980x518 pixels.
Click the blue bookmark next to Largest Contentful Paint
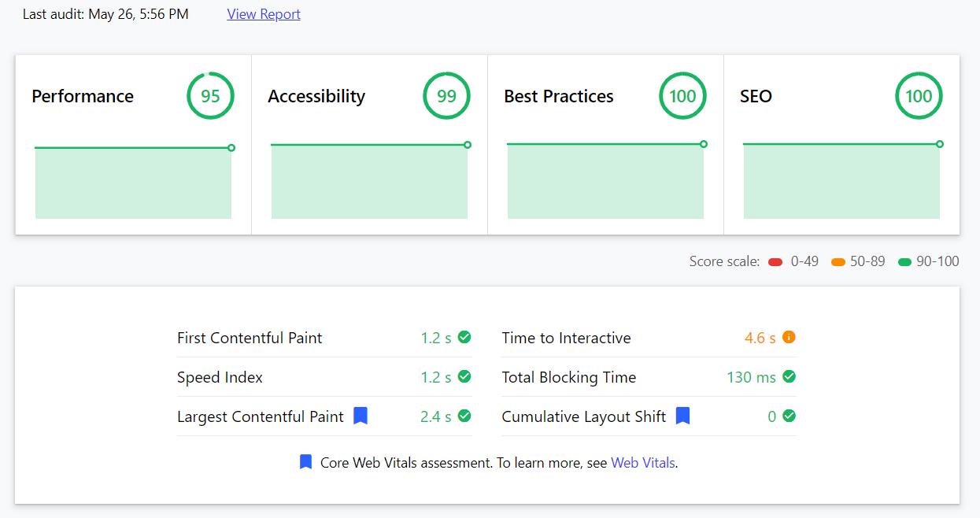point(361,416)
